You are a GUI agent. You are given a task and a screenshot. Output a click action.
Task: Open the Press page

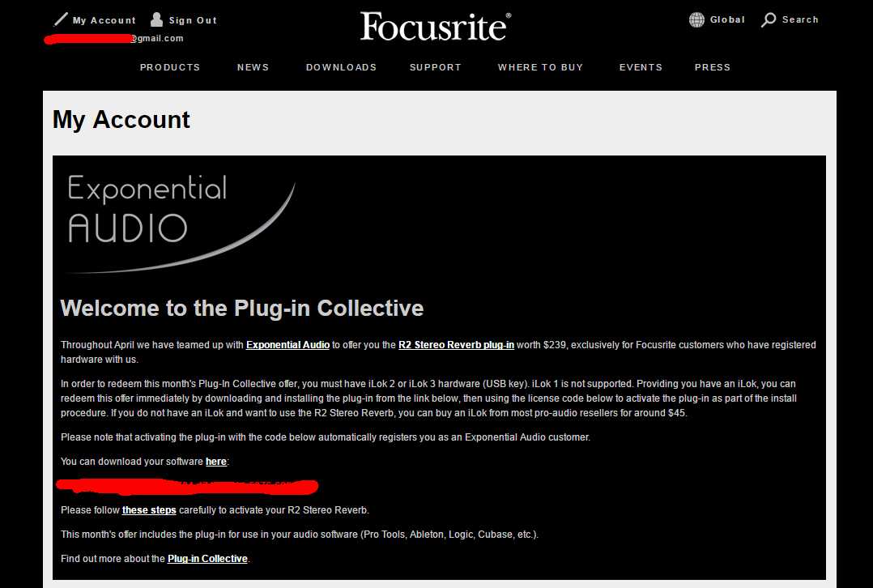pyautogui.click(x=713, y=67)
